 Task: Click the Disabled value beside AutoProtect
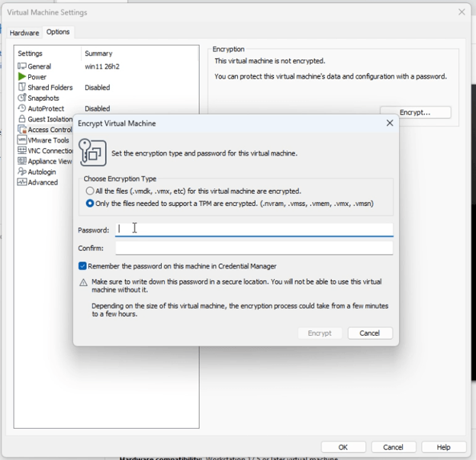click(x=98, y=108)
